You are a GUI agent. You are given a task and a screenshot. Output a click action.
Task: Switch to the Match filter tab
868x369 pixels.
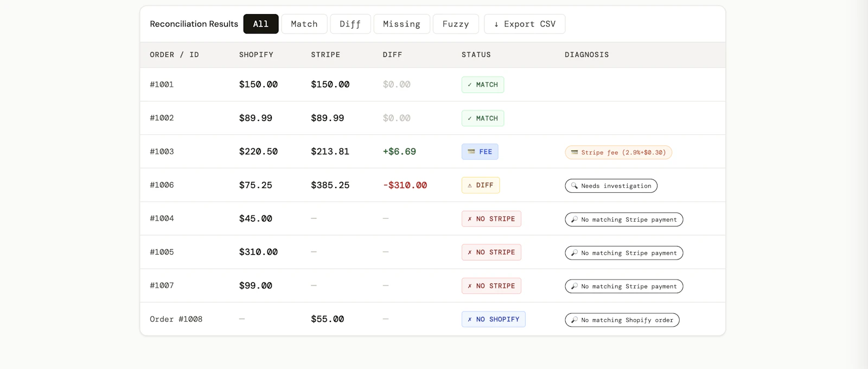click(x=304, y=24)
